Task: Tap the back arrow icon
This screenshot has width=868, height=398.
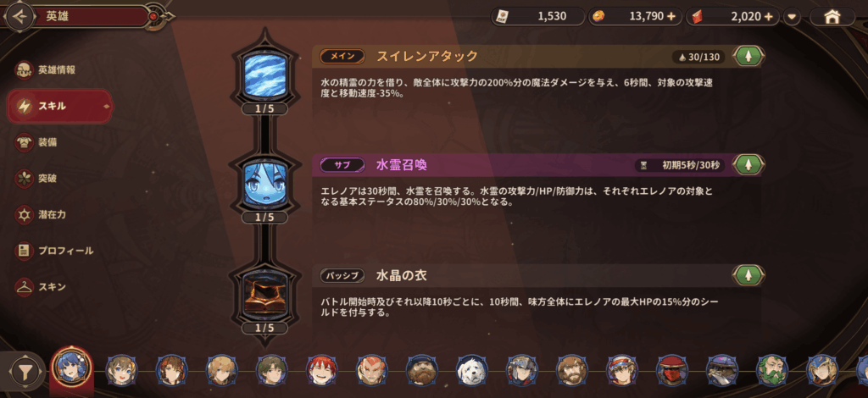Action: point(20,17)
